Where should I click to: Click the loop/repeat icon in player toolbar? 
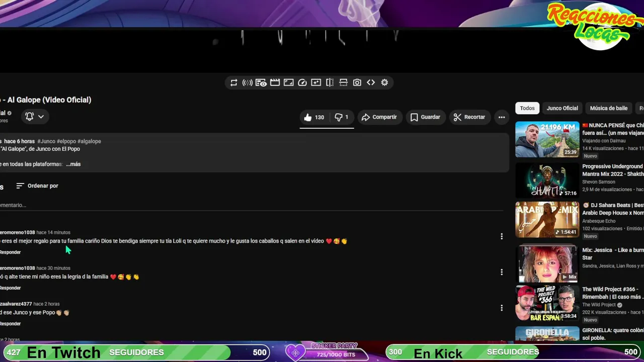pos(234,82)
